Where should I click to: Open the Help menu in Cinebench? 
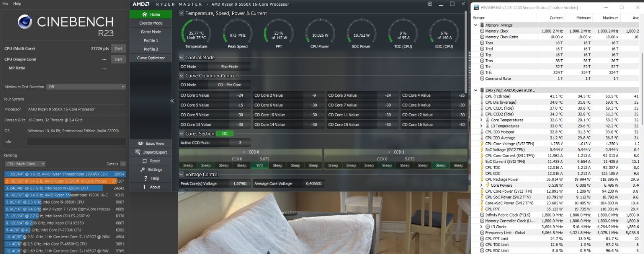[17, 4]
